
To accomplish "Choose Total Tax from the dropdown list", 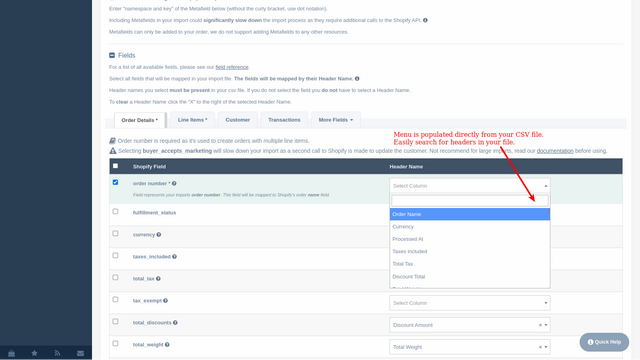I will point(470,264).
